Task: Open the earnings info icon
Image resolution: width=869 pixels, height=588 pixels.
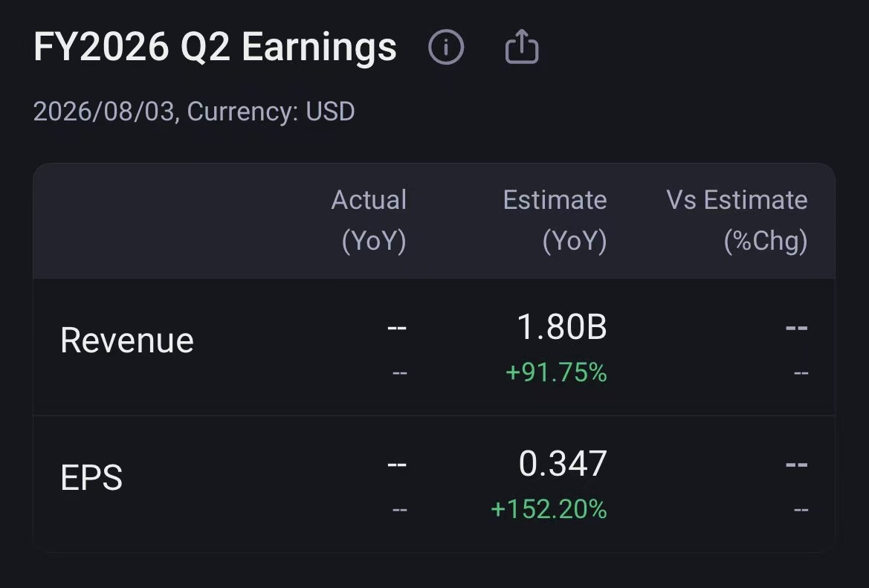Action: 445,47
